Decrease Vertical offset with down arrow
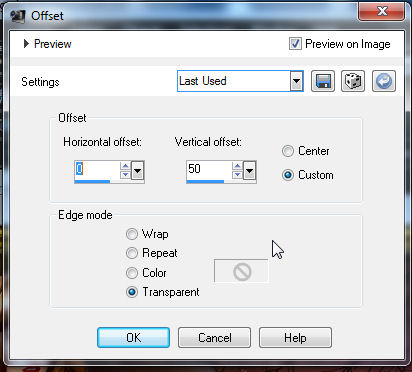The width and height of the screenshot is (412, 372). coord(237,175)
